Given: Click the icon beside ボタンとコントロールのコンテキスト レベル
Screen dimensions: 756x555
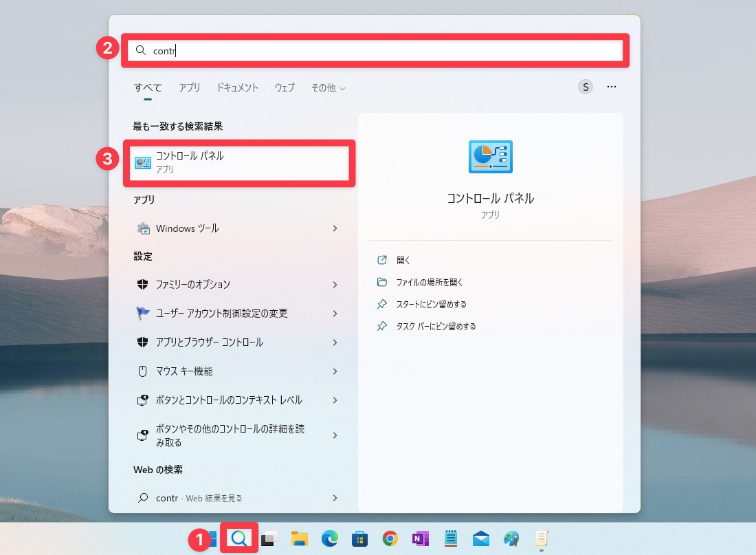Looking at the screenshot, I should tap(143, 400).
